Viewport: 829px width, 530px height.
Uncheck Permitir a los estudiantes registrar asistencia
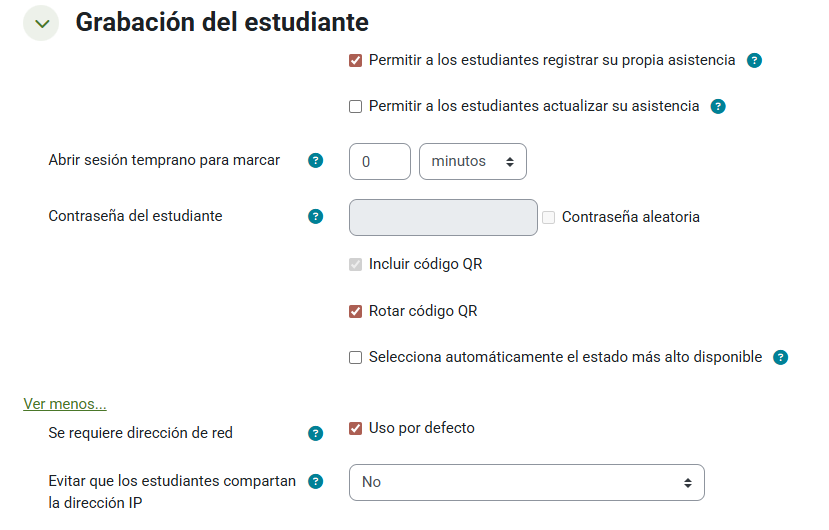[355, 61]
